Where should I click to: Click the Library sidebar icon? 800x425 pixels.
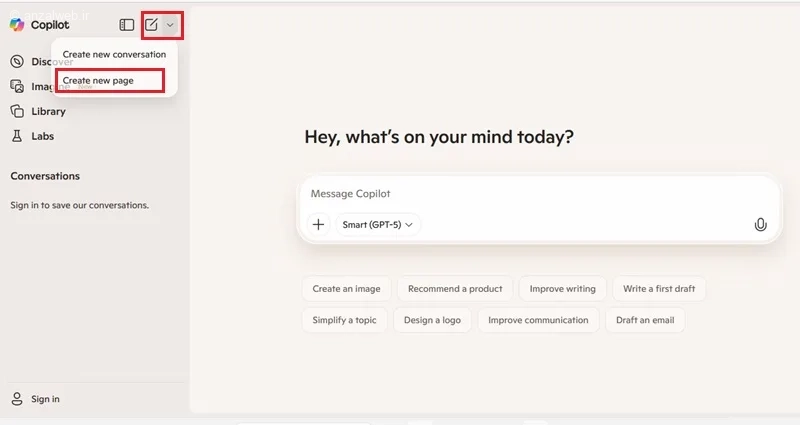tap(17, 112)
